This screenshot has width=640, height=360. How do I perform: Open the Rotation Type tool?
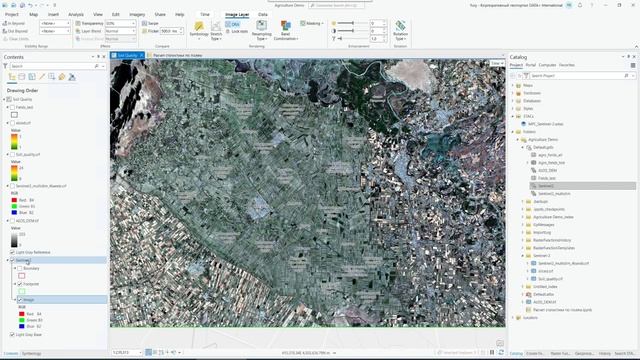tap(400, 30)
